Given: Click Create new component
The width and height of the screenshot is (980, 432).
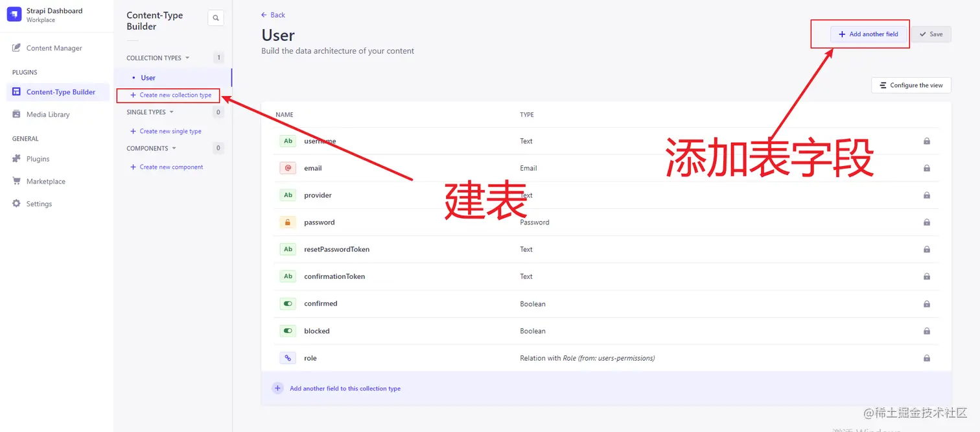Looking at the screenshot, I should 167,167.
